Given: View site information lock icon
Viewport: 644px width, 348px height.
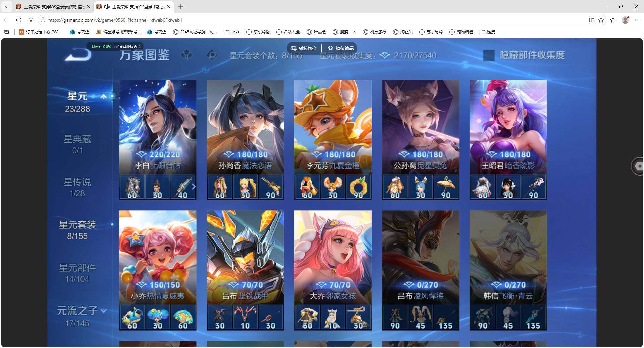Looking at the screenshot, I should tap(43, 20).
